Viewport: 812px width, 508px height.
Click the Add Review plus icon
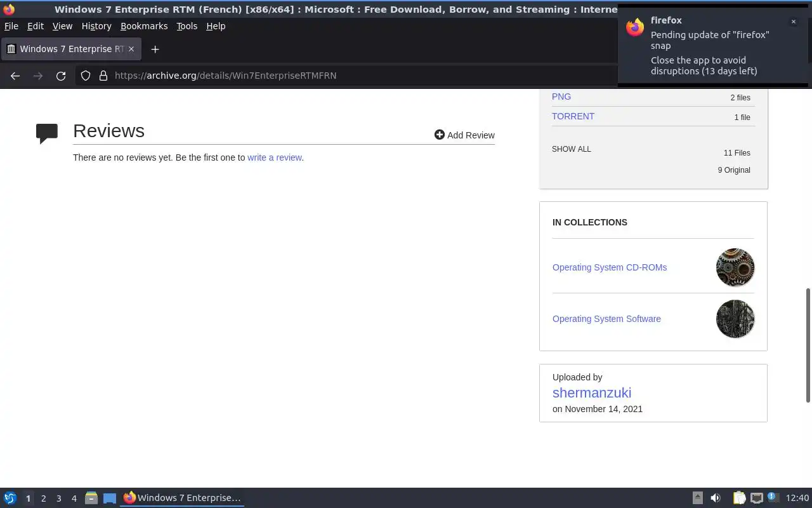coord(440,135)
